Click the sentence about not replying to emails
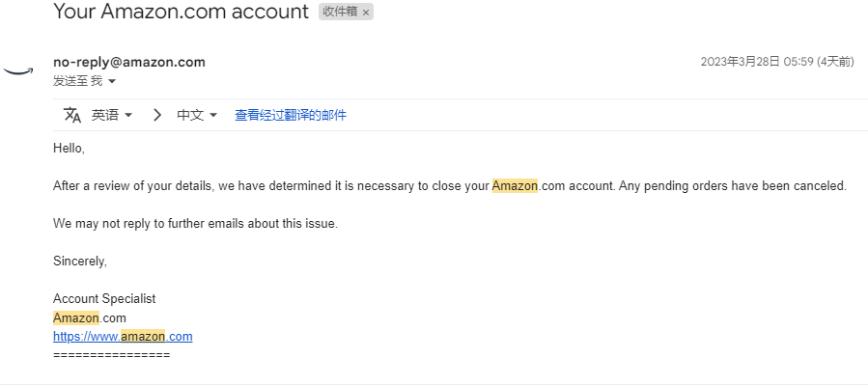 point(195,224)
